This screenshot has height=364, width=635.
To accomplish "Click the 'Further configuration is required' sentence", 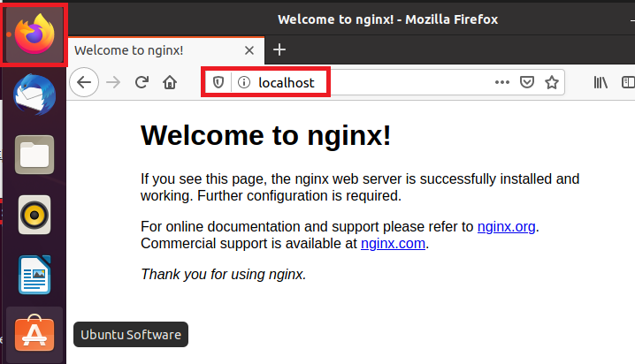I will [x=299, y=196].
